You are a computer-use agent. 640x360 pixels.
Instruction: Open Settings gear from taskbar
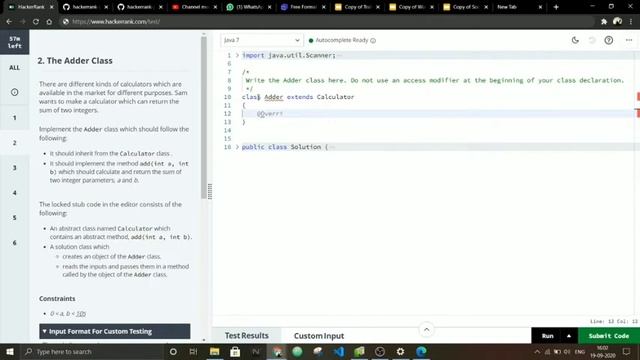400,351
